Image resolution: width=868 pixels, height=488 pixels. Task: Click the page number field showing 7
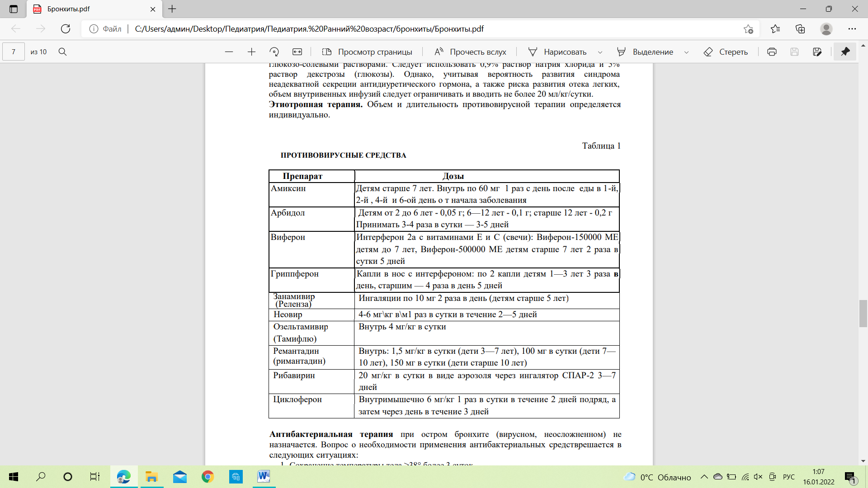click(x=14, y=52)
